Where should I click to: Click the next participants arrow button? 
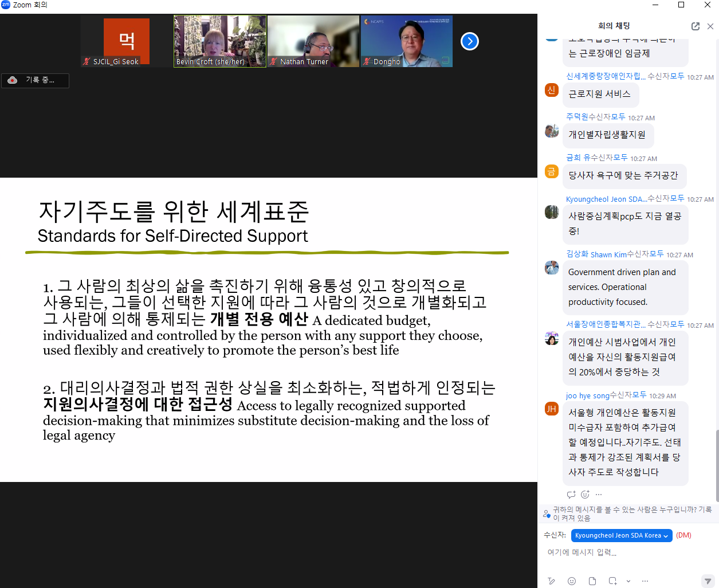469,41
